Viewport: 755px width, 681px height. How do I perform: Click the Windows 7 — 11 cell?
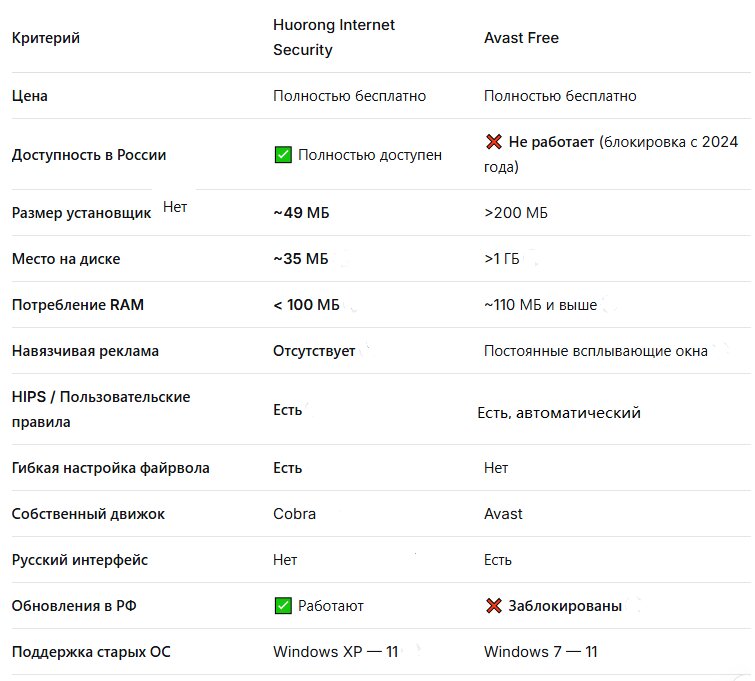point(541,651)
